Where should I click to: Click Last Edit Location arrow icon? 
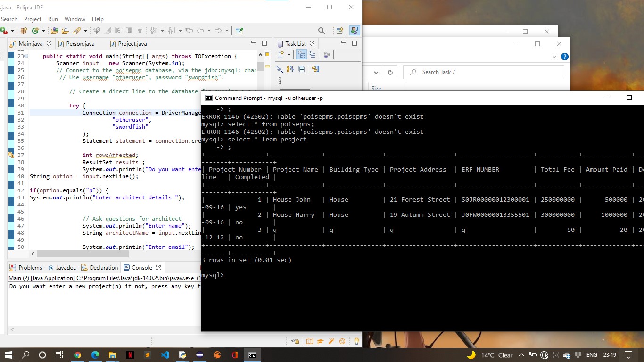click(189, 31)
